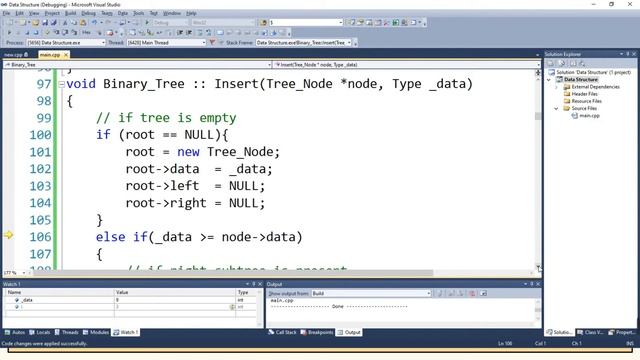
Task: Open the Window menu
Action: tap(171, 13)
